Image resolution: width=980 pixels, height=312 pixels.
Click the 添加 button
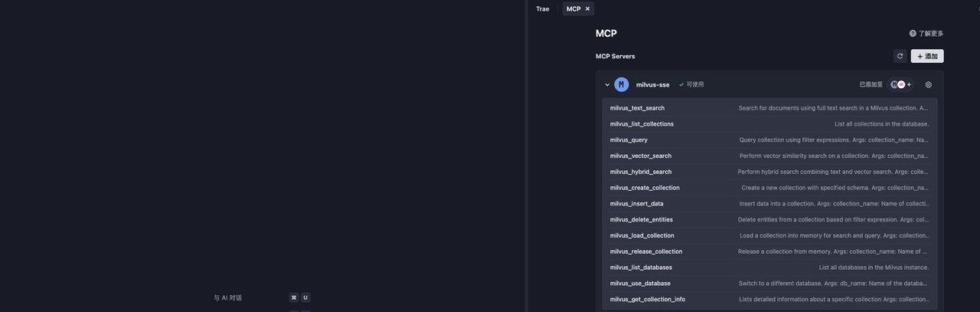click(927, 56)
